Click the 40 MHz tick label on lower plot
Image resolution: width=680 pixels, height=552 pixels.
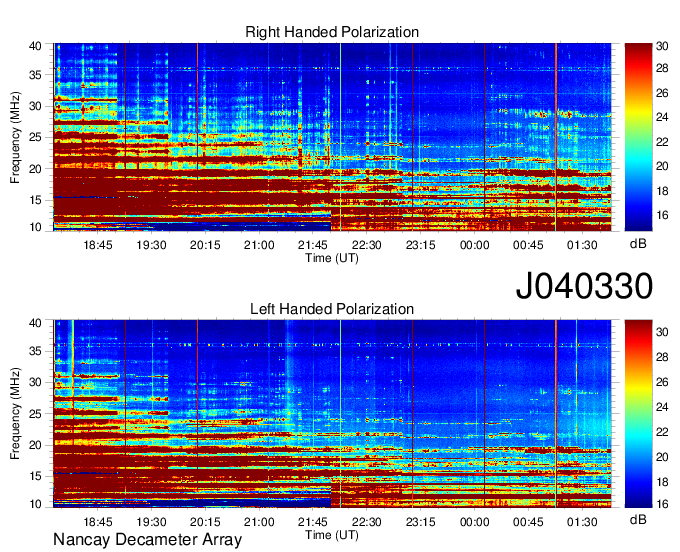pos(35,323)
